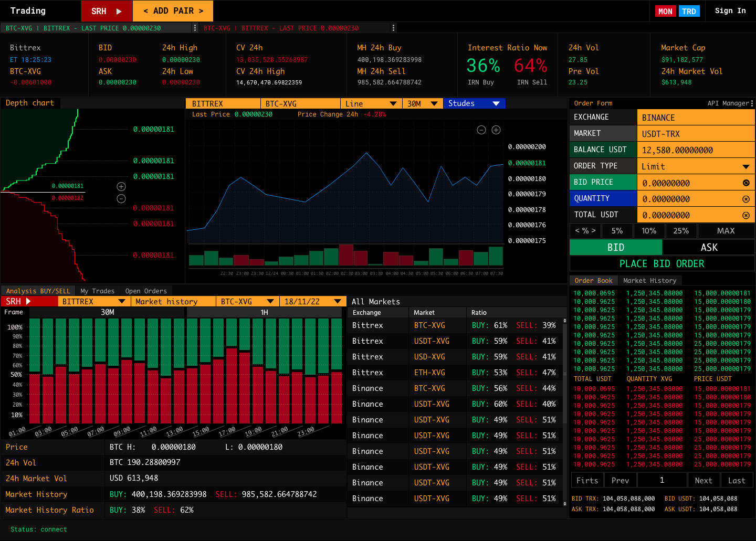Open the Order Type Limit dropdown

click(x=696, y=166)
